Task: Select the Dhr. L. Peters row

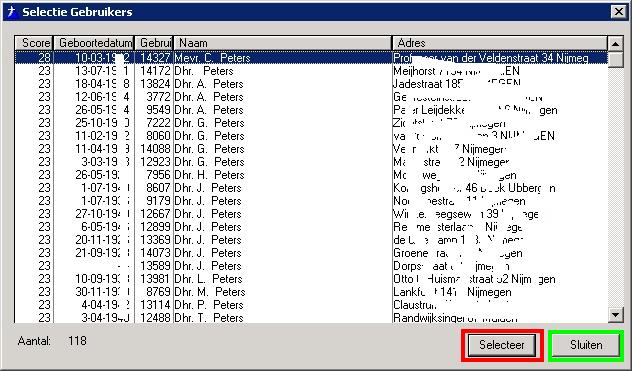Action: (x=311, y=279)
